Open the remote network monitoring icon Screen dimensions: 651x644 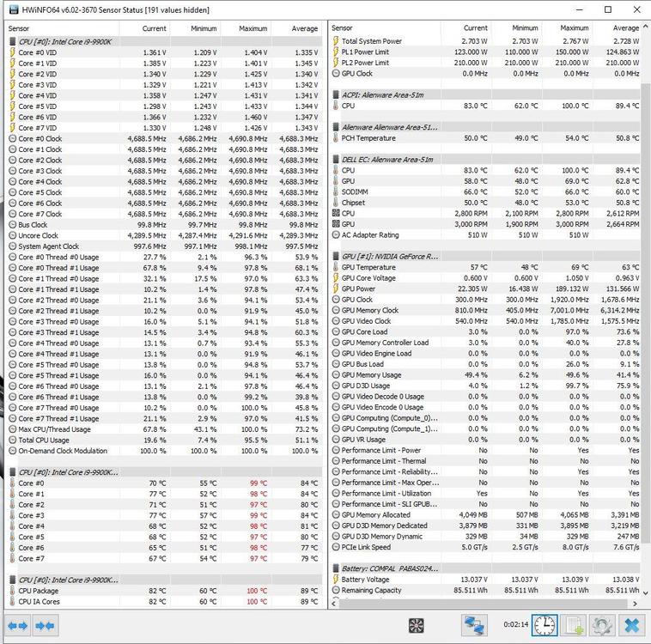coord(474,626)
